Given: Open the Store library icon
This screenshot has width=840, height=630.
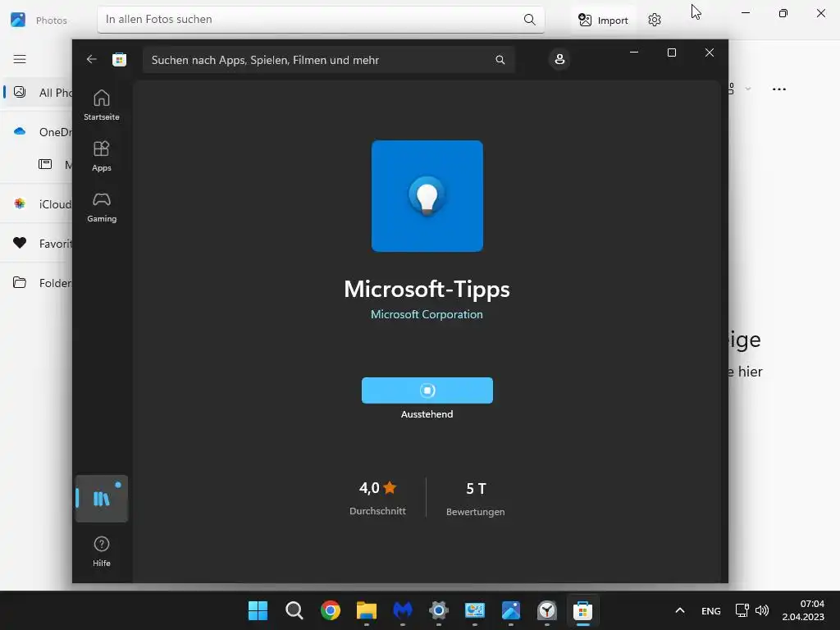Looking at the screenshot, I should [101, 499].
